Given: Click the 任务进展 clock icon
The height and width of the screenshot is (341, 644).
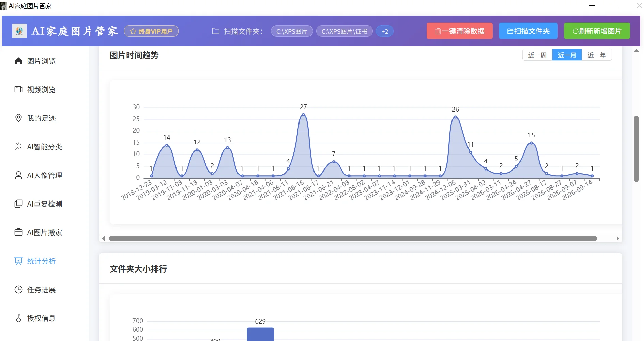Looking at the screenshot, I should point(18,290).
